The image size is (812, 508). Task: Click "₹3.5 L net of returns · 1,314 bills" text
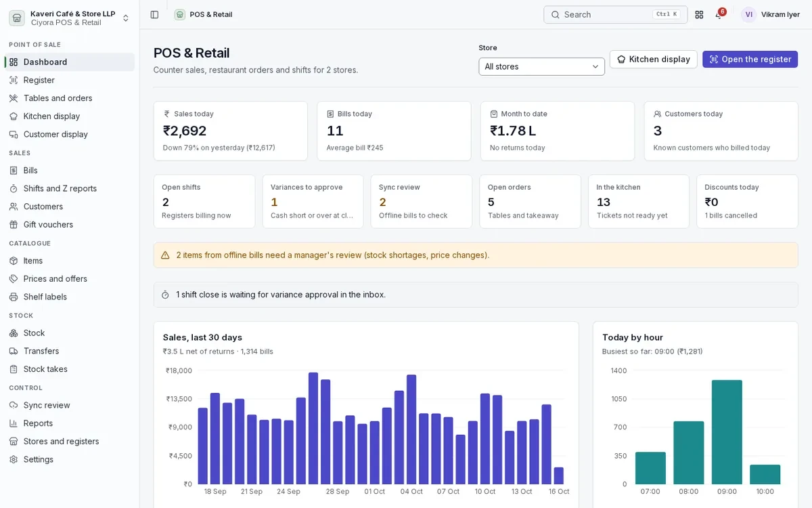click(x=218, y=352)
